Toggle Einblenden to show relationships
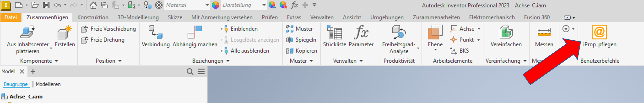 click(239, 29)
